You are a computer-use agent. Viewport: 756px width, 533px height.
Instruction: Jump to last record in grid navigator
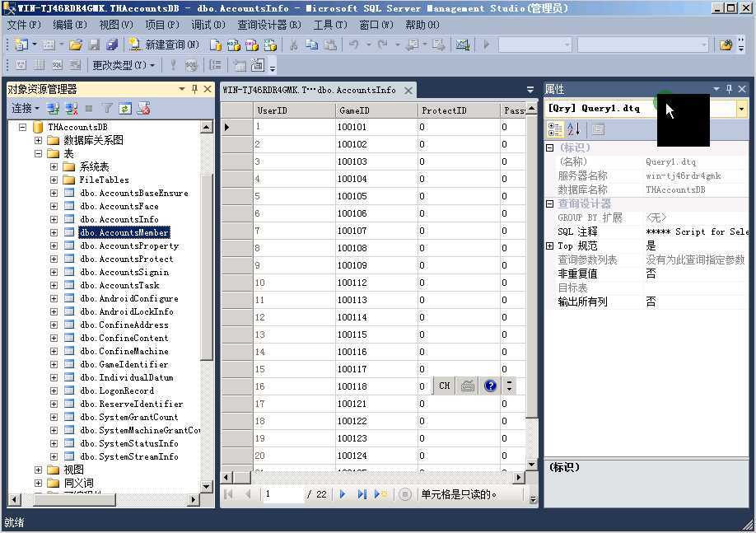pyautogui.click(x=361, y=494)
